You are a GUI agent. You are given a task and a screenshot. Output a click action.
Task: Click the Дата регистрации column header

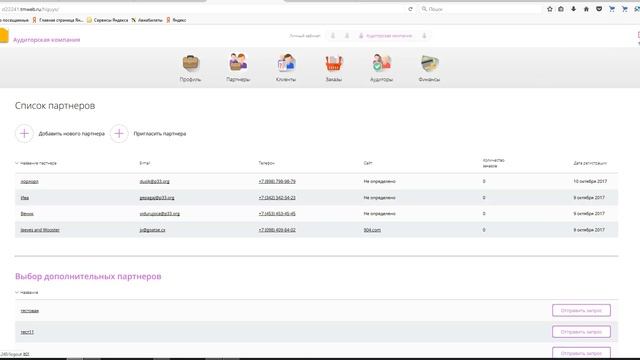coord(590,163)
